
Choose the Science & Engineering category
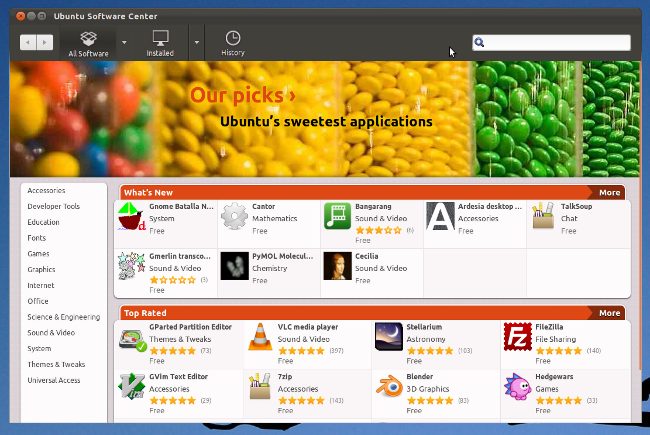(x=63, y=316)
